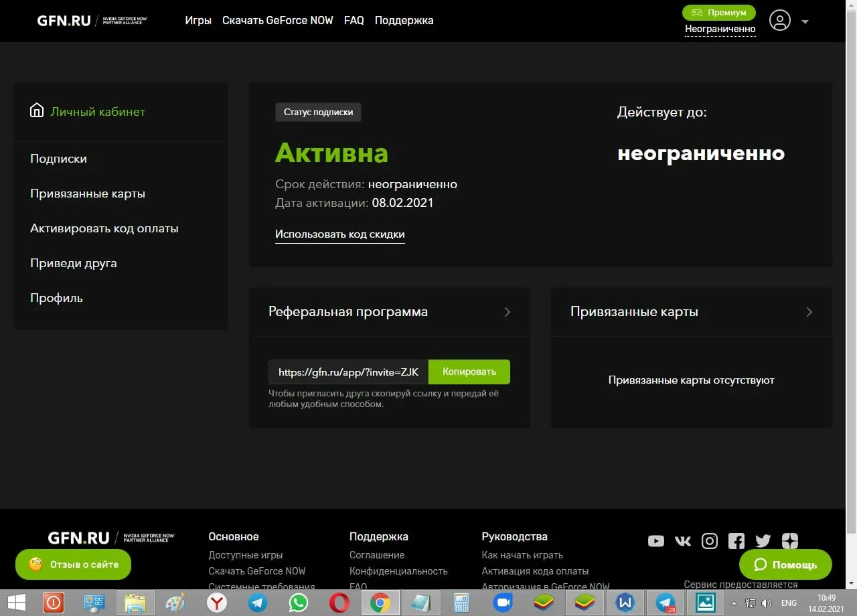The image size is (857, 616).
Task: Open the red power icon in taskbar
Action: [x=53, y=603]
